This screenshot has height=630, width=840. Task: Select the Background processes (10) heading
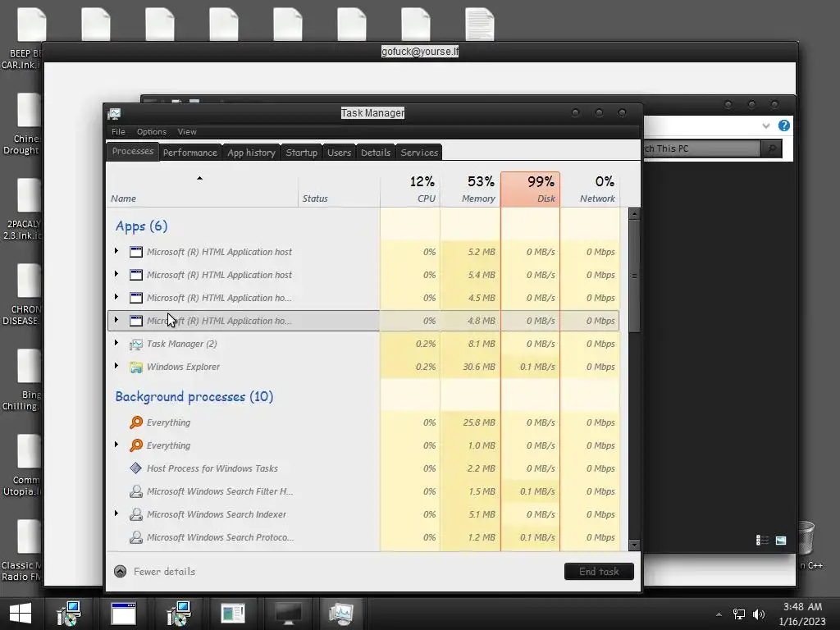194,397
